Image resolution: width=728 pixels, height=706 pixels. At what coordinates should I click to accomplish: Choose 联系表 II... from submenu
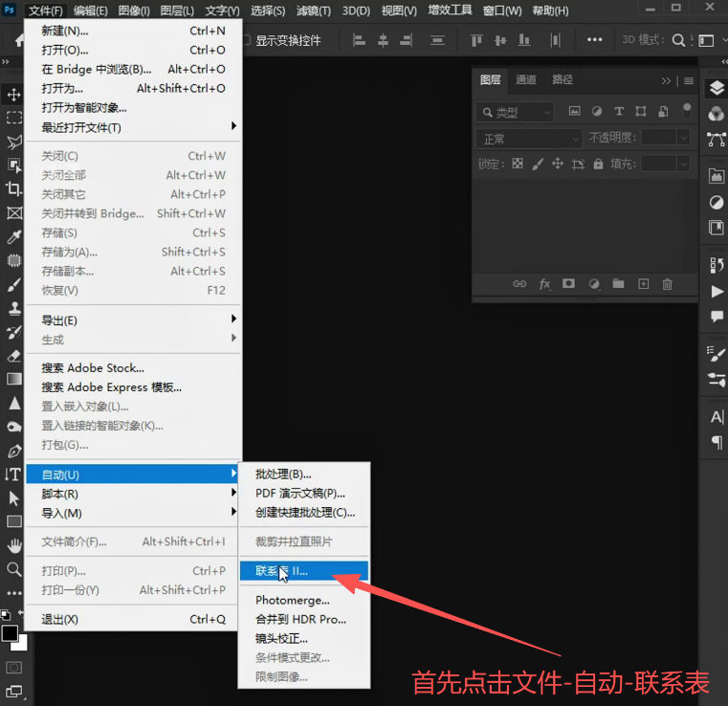coord(304,571)
